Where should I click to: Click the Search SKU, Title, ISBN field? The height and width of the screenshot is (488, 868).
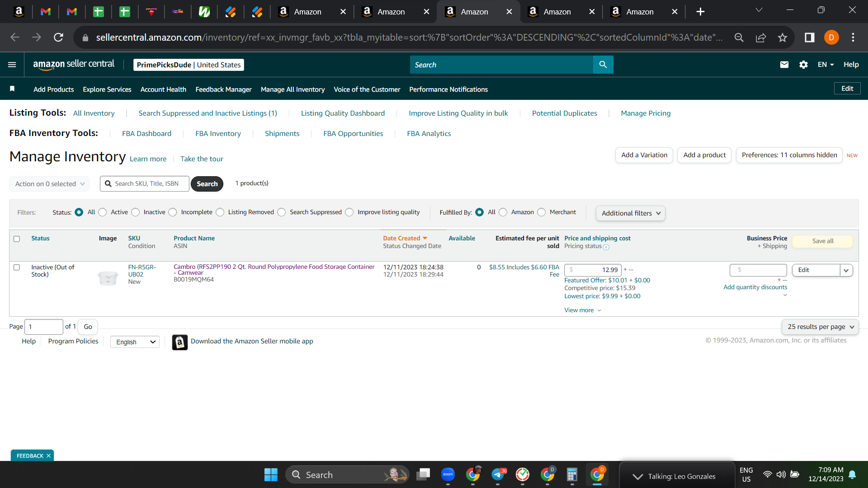pyautogui.click(x=145, y=184)
